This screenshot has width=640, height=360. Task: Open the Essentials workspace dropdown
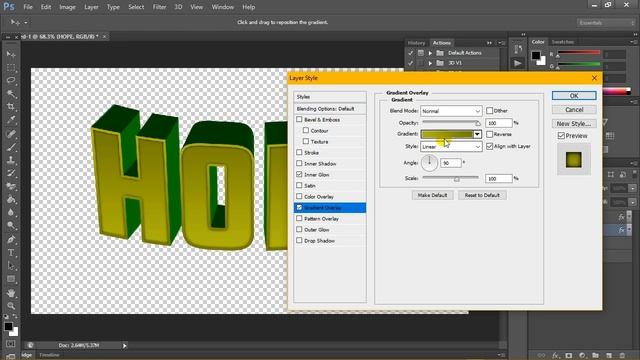pos(606,23)
